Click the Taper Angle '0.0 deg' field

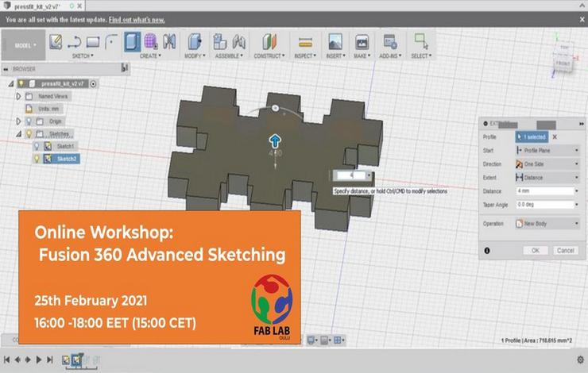(x=546, y=205)
